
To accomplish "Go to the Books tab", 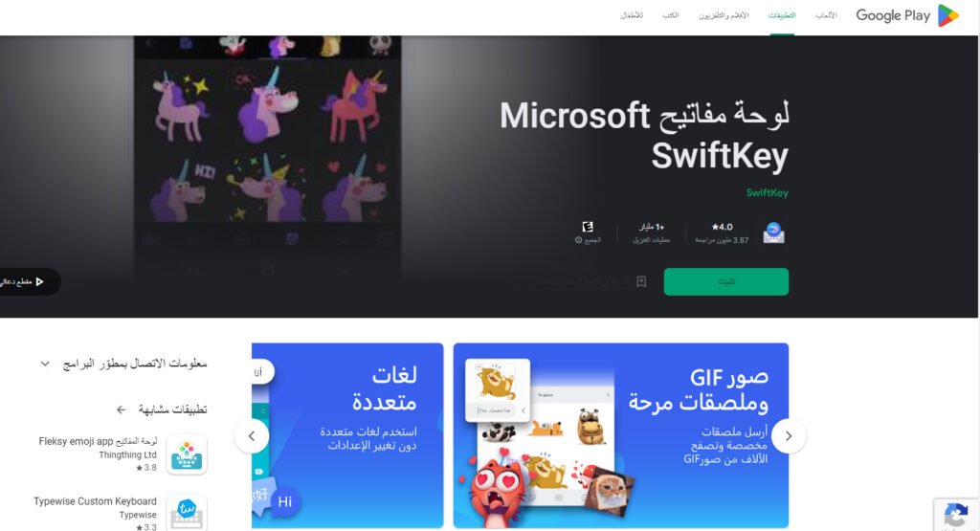I will click(671, 15).
